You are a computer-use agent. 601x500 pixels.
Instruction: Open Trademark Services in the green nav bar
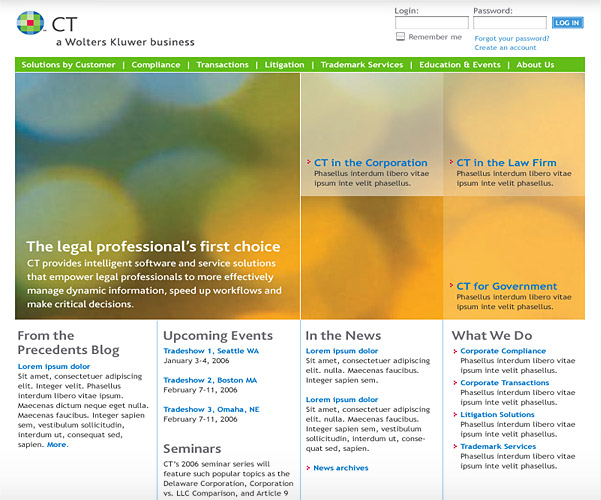[362, 64]
